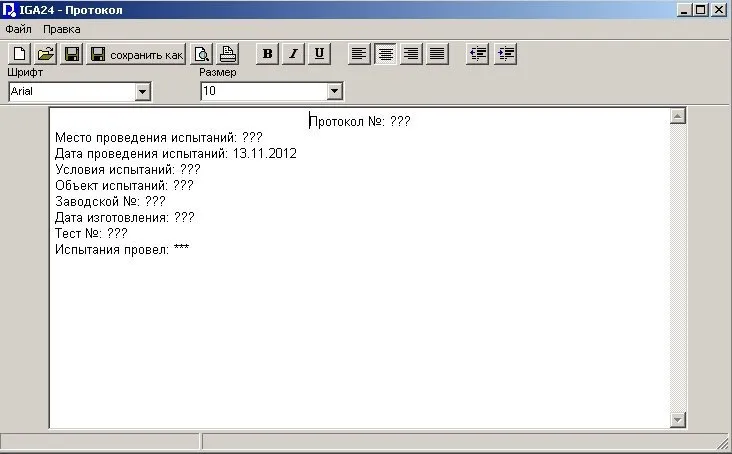
Task: Click the IGA24 application icon in title bar
Action: tap(9, 10)
